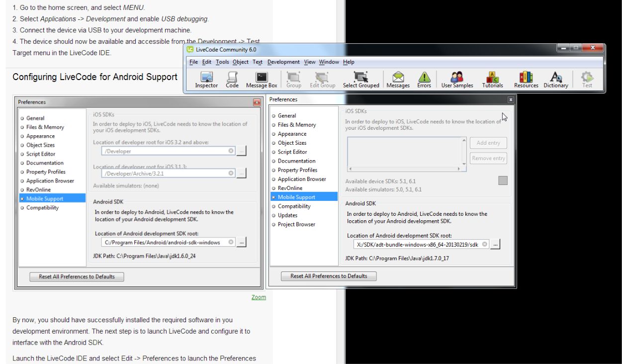
Task: Close the right Preferences window
Action: [510, 100]
